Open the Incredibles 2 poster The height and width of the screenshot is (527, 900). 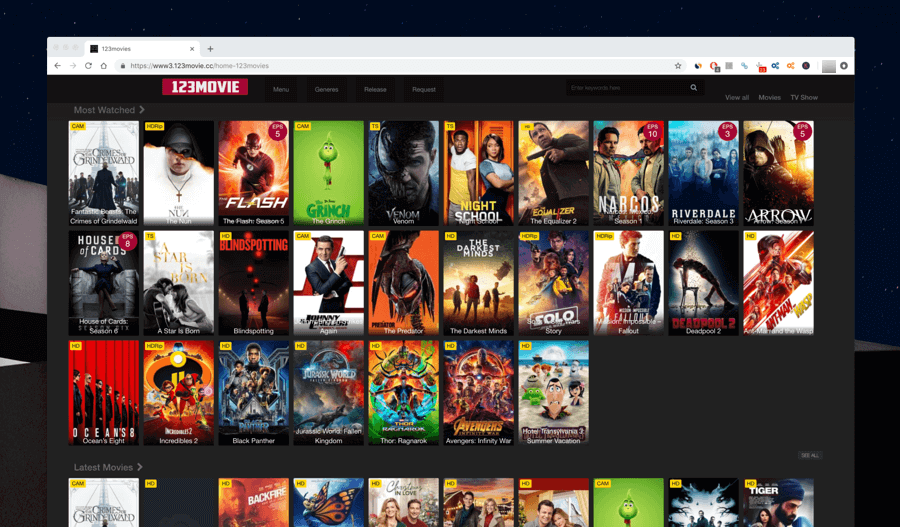pos(179,393)
